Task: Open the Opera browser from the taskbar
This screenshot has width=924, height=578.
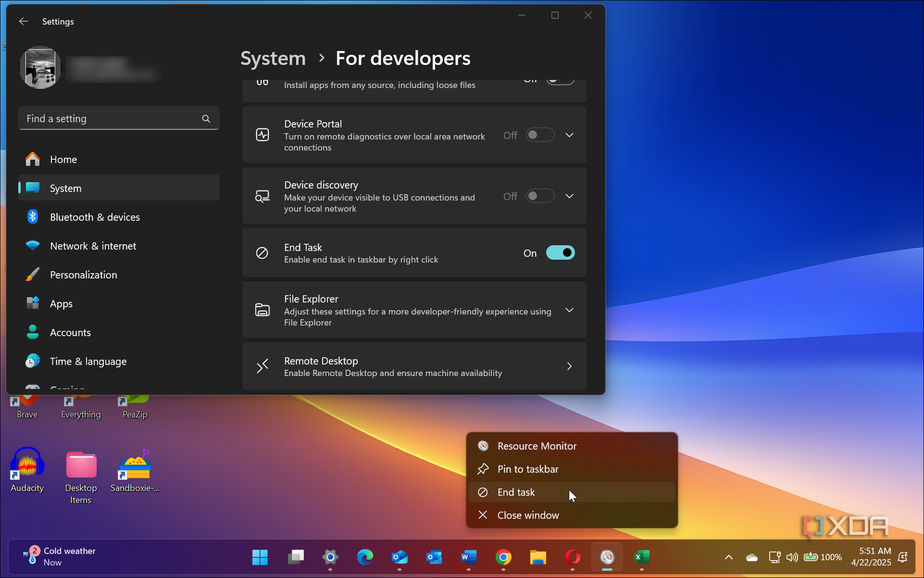Action: (572, 557)
